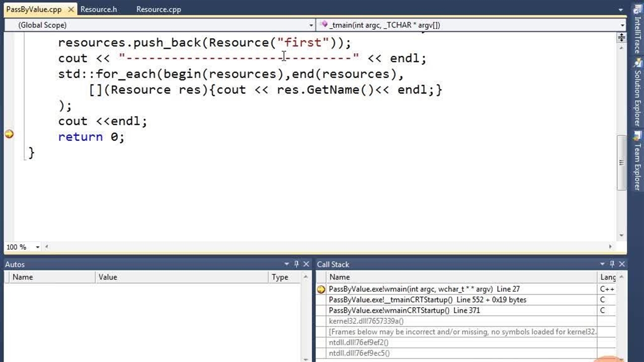Open the Solution Explorer side tab
Image resolution: width=644 pixels, height=362 pixels.
coord(637,96)
